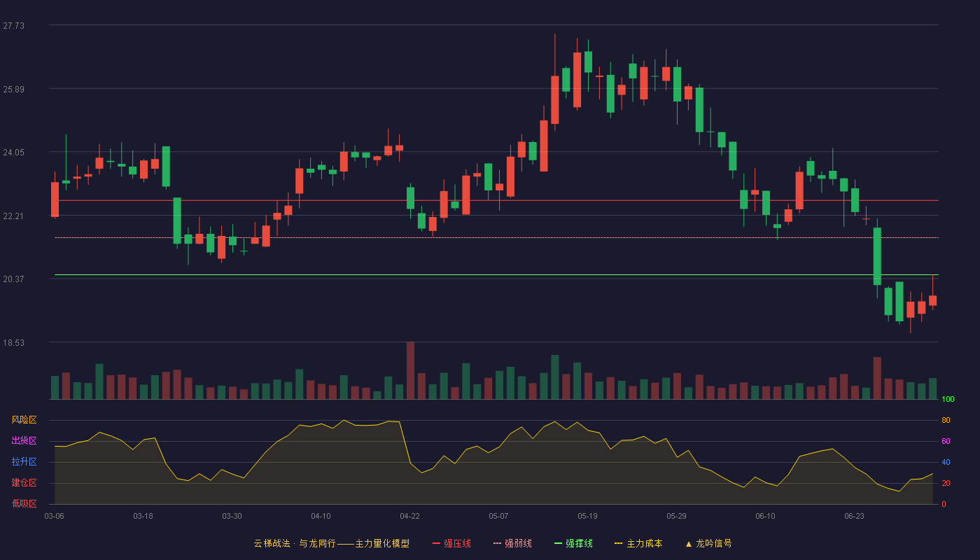Click the 05-07 date label
980x560 pixels.
click(499, 516)
